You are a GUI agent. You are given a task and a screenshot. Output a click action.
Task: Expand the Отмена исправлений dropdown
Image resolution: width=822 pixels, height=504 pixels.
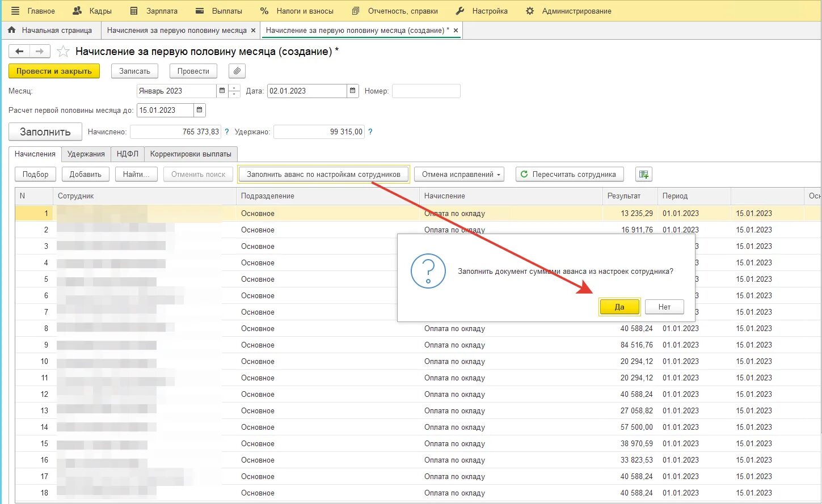pyautogui.click(x=460, y=174)
